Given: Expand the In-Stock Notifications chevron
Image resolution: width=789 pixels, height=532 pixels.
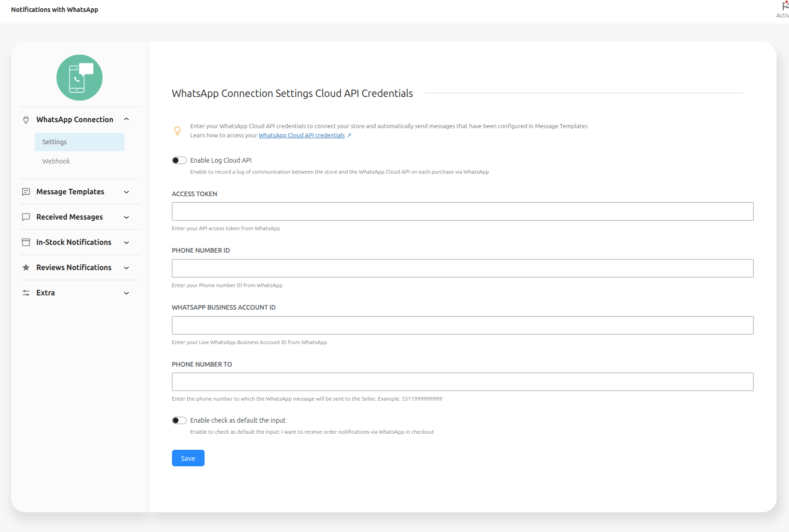Looking at the screenshot, I should (x=126, y=243).
